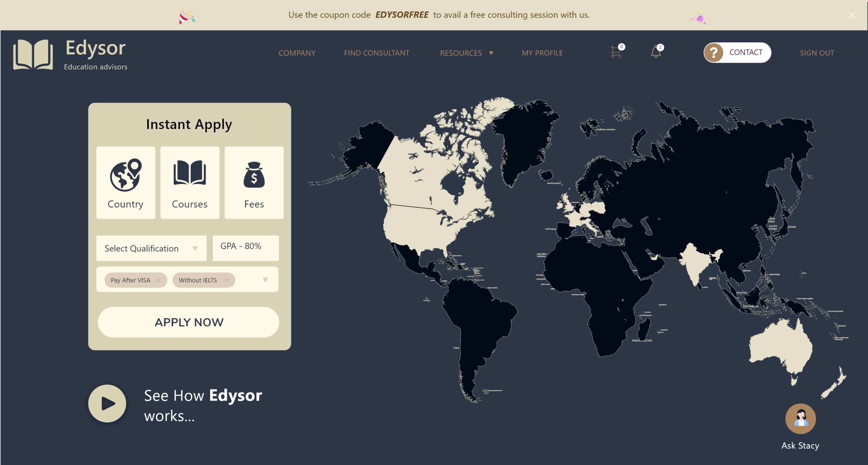The width and height of the screenshot is (868, 465).
Task: Select the Courses book tile
Action: click(190, 182)
